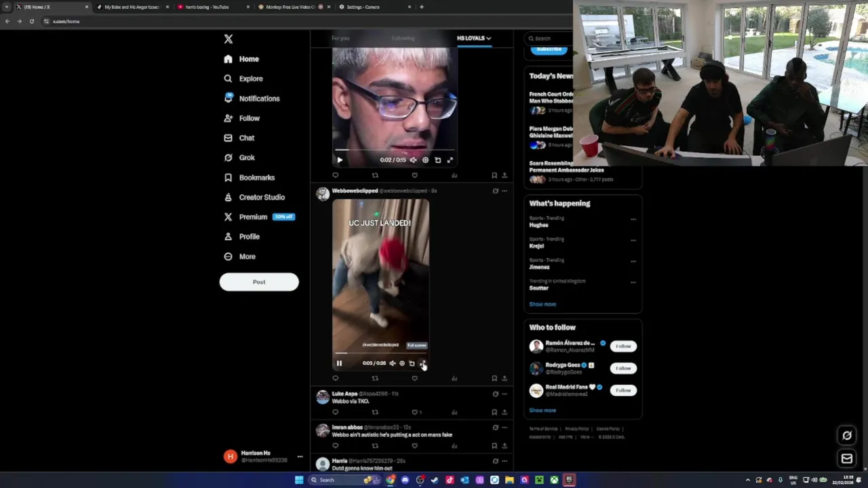868x488 pixels.
Task: Mute the top video in feed
Action: (413, 160)
